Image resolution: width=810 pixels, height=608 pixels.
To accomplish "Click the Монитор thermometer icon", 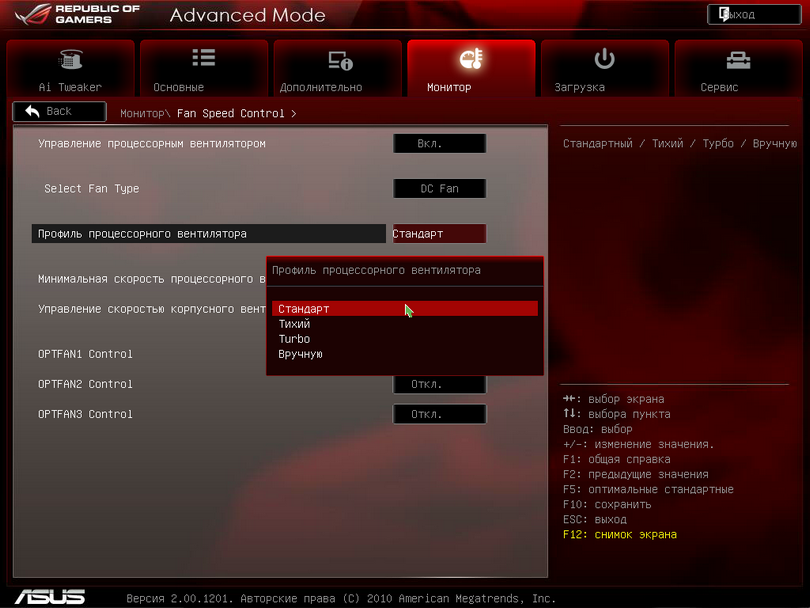I will point(471,60).
